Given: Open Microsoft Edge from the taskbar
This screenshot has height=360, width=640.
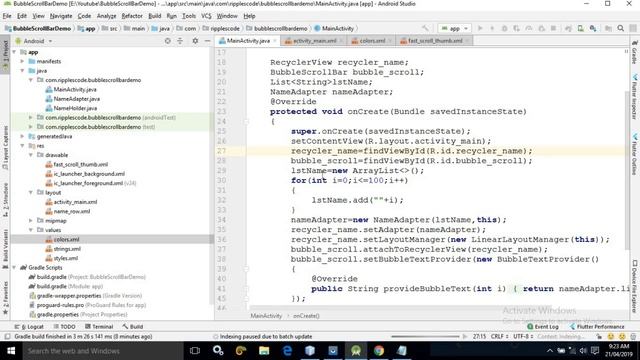Looking at the screenshot, I should tap(287, 351).
